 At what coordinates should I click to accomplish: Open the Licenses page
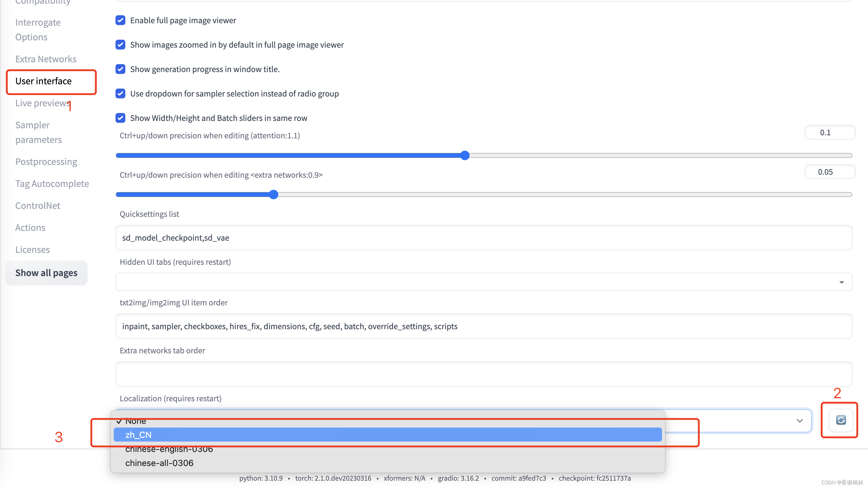32,249
